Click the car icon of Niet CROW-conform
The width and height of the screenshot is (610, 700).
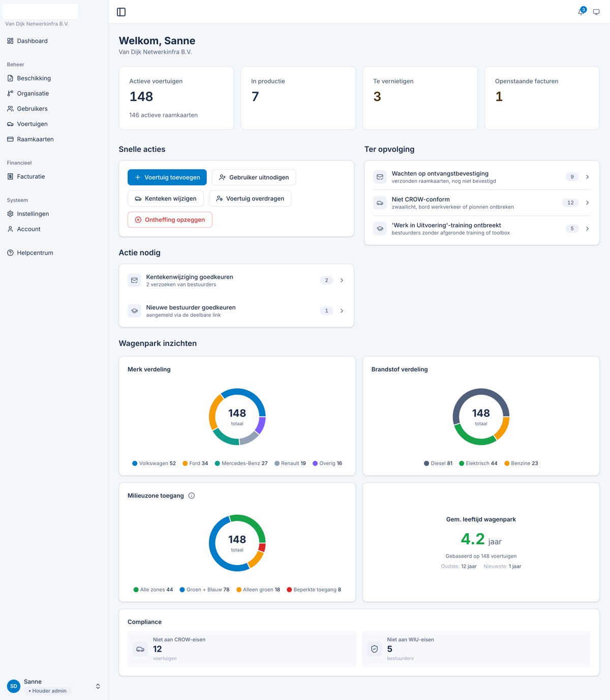[x=380, y=203]
